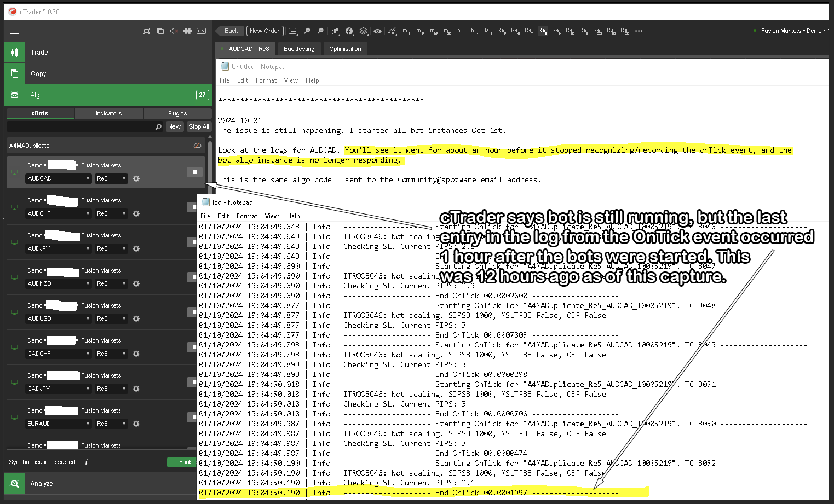The image size is (834, 504).
Task: Open the Re8 timeframe dropdown for EURAUD
Action: click(111, 424)
